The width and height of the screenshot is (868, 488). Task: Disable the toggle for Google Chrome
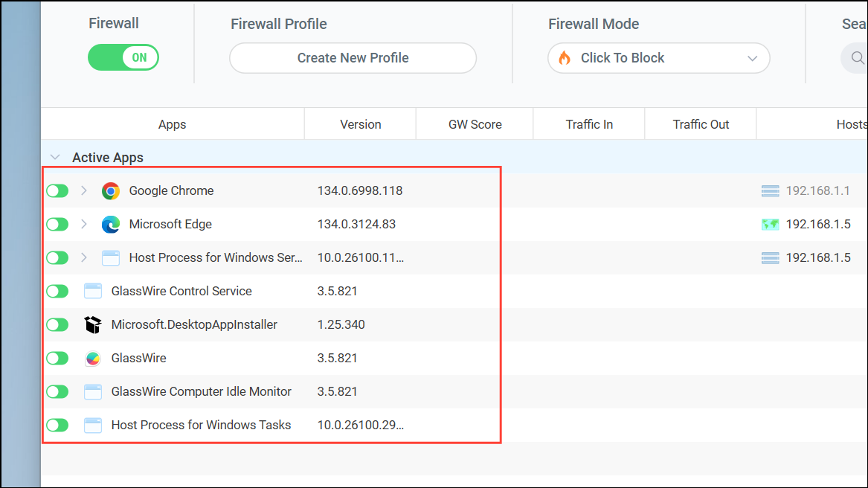point(57,190)
